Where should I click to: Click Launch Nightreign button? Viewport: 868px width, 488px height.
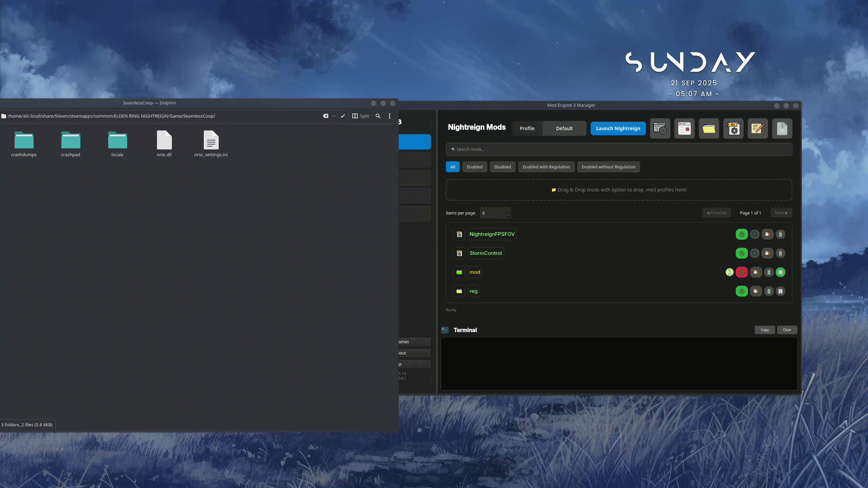(618, 128)
